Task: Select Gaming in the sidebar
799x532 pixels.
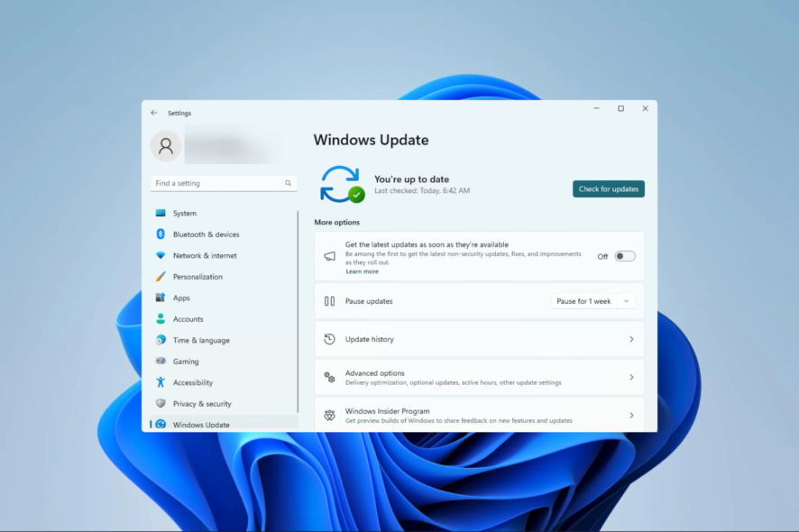Action: [223, 362]
